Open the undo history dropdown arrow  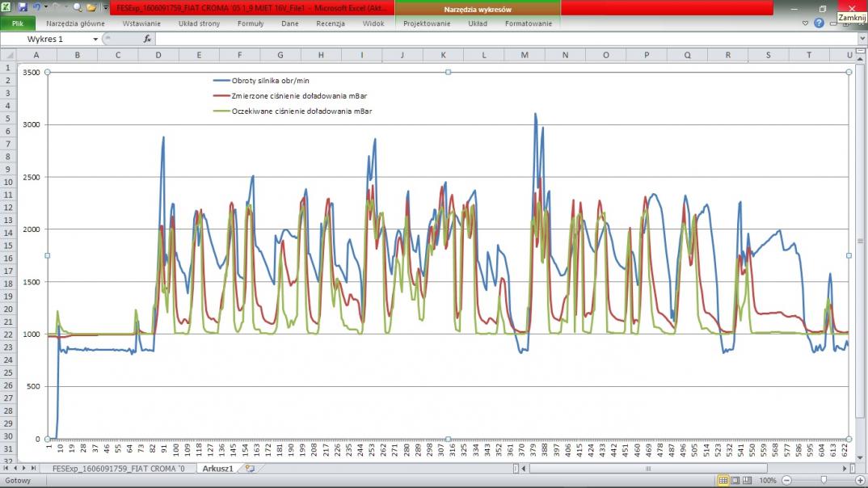click(45, 8)
